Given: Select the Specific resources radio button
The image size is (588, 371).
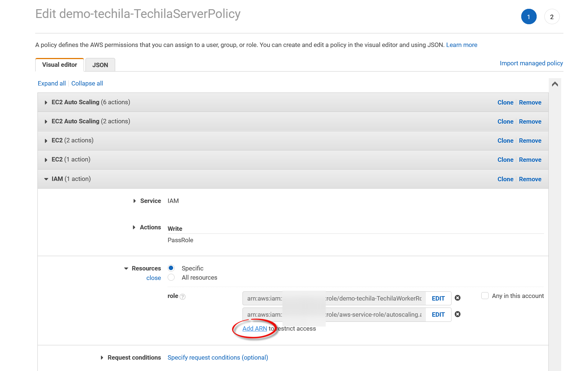Looking at the screenshot, I should click(x=171, y=268).
